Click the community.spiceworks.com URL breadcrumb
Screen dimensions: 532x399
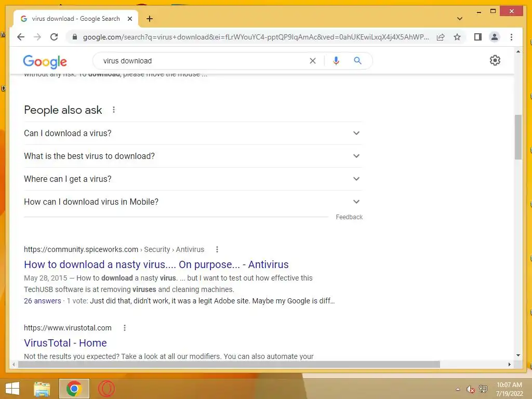[x=114, y=249]
